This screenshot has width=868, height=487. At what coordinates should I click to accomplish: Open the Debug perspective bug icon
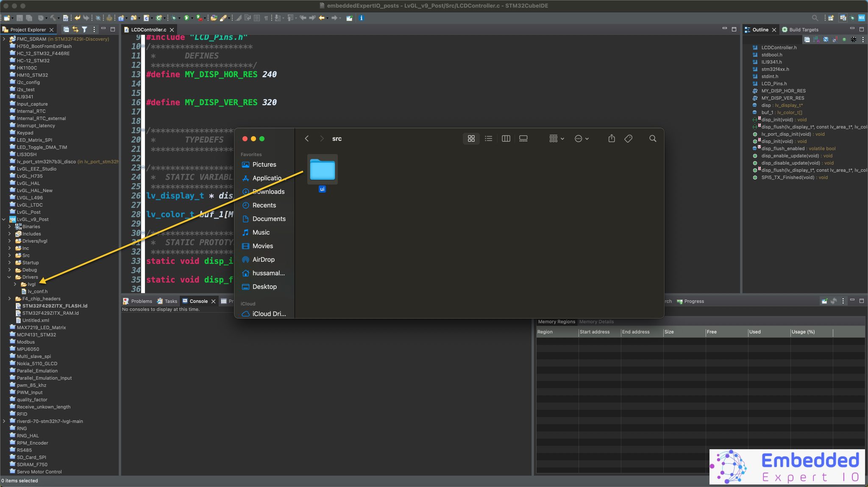click(x=173, y=18)
